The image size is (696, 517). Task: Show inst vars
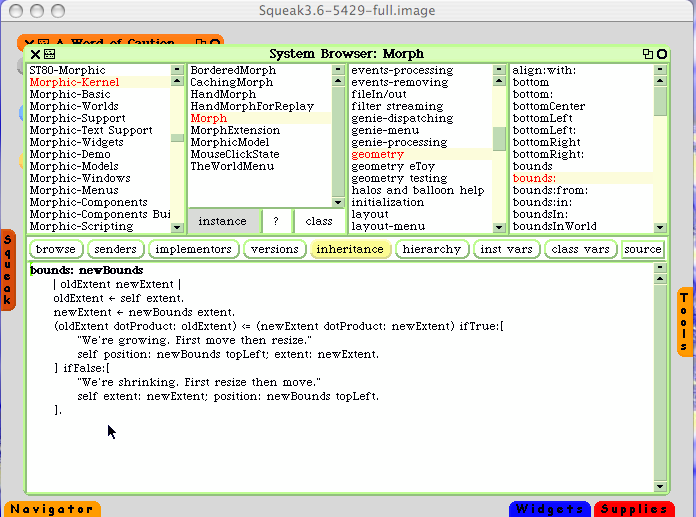(506, 249)
